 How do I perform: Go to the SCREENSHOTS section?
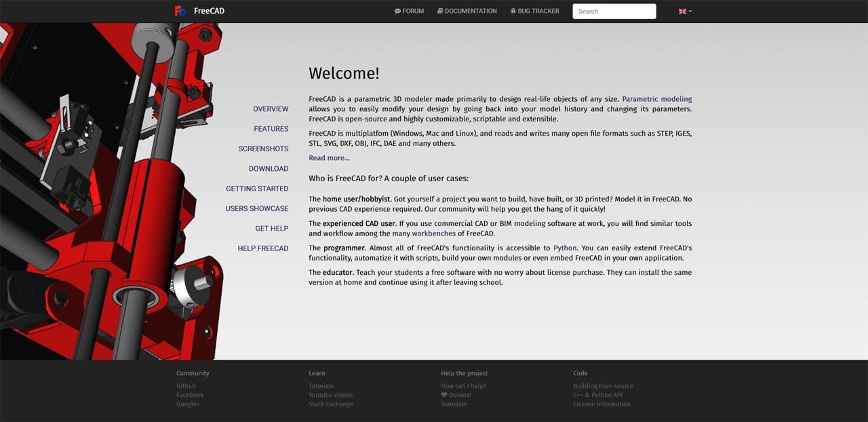(x=263, y=149)
